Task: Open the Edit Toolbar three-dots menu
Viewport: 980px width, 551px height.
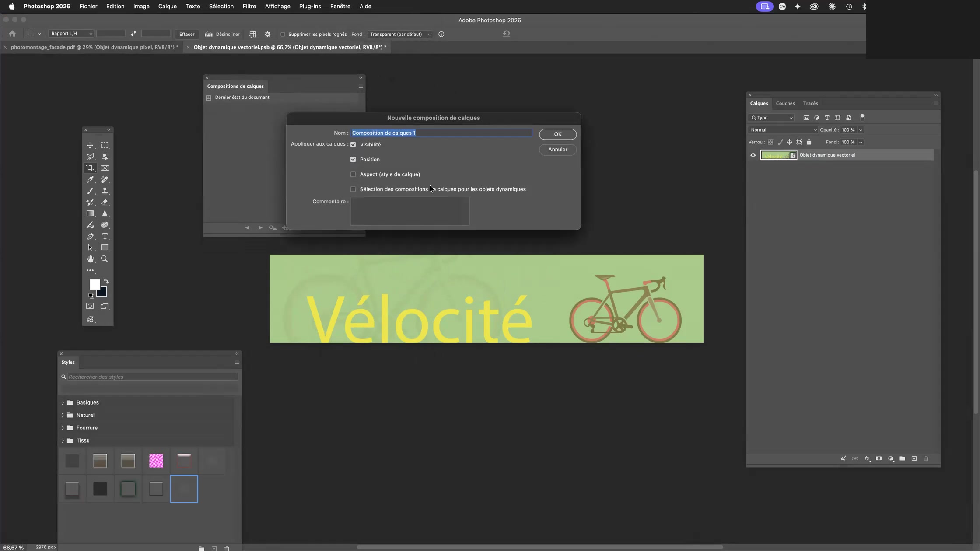Action: (x=90, y=271)
